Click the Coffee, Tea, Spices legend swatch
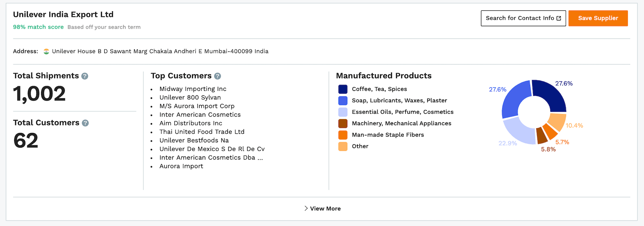 click(x=343, y=89)
